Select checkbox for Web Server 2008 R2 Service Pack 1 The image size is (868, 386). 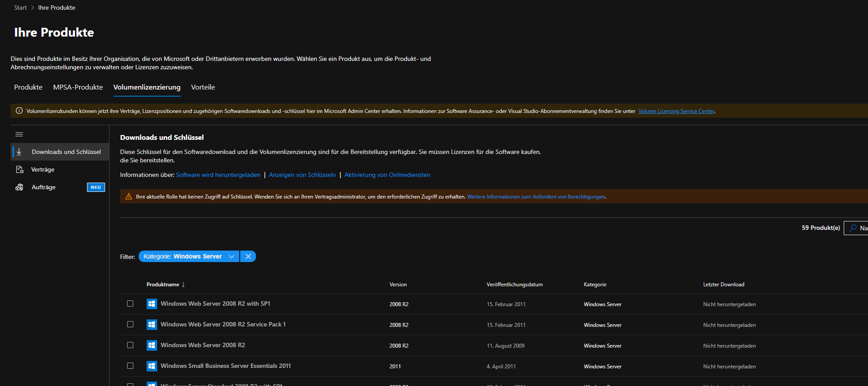(130, 324)
